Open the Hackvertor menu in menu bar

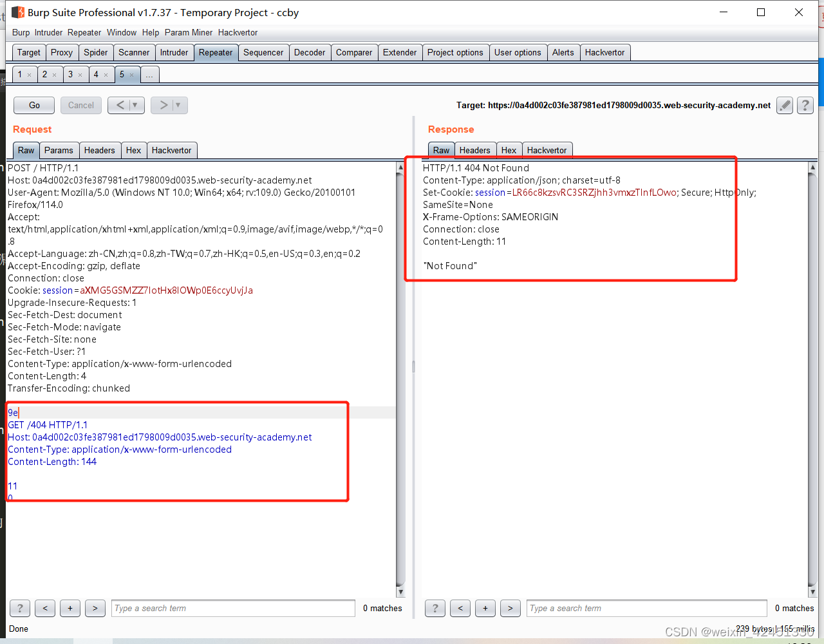[x=238, y=32]
